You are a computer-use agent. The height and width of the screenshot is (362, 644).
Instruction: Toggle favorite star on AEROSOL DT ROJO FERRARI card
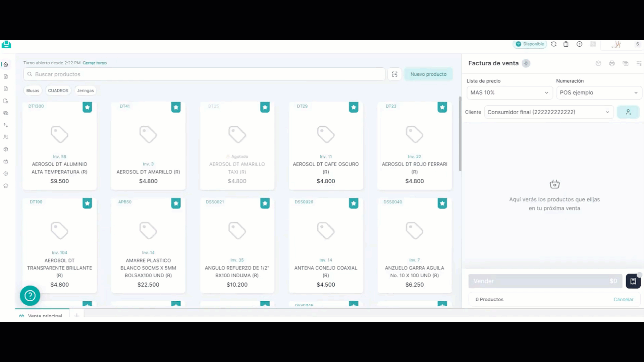[442, 107]
